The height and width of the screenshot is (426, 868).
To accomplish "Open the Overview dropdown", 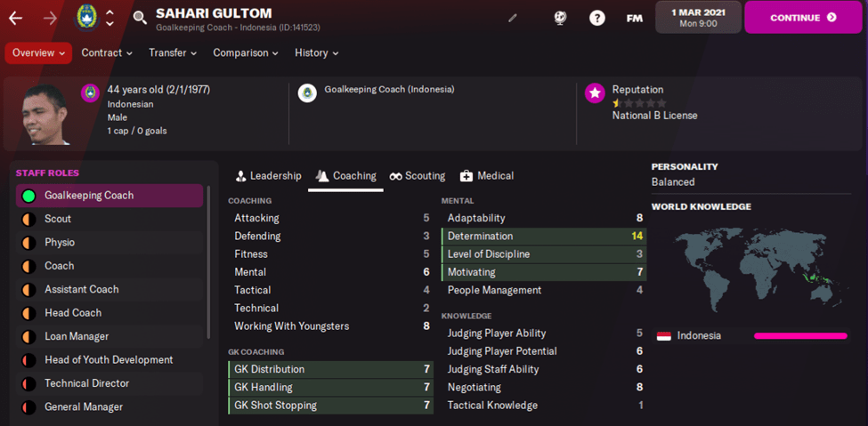I will (38, 53).
